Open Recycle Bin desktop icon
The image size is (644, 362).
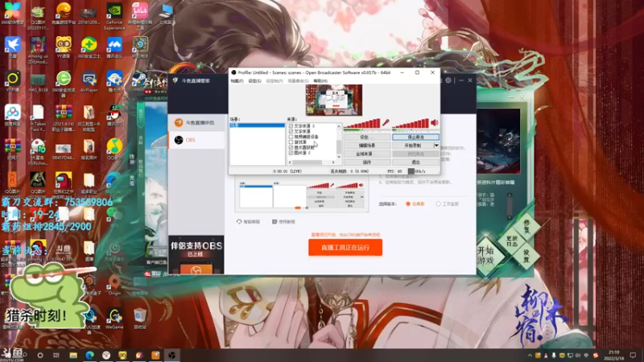[139, 319]
